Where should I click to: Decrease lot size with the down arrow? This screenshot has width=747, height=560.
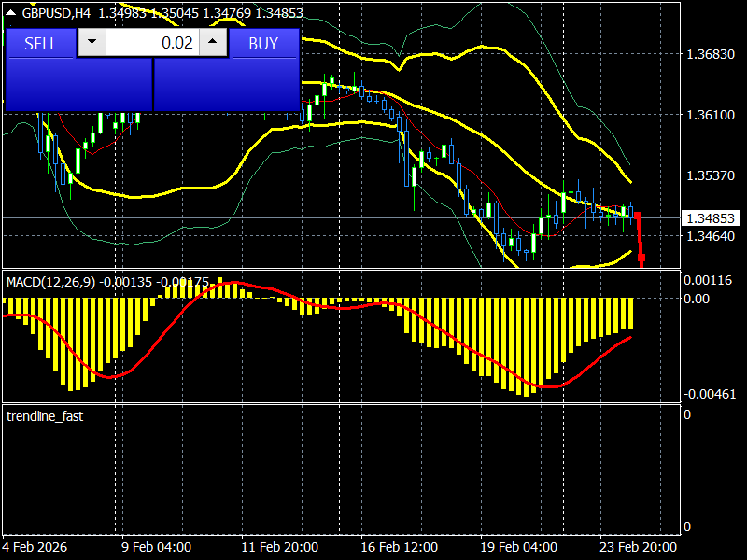coord(92,42)
